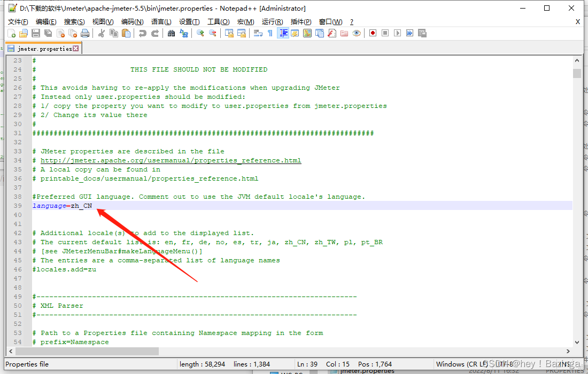Click the Open file toolbar icon

(x=24, y=33)
